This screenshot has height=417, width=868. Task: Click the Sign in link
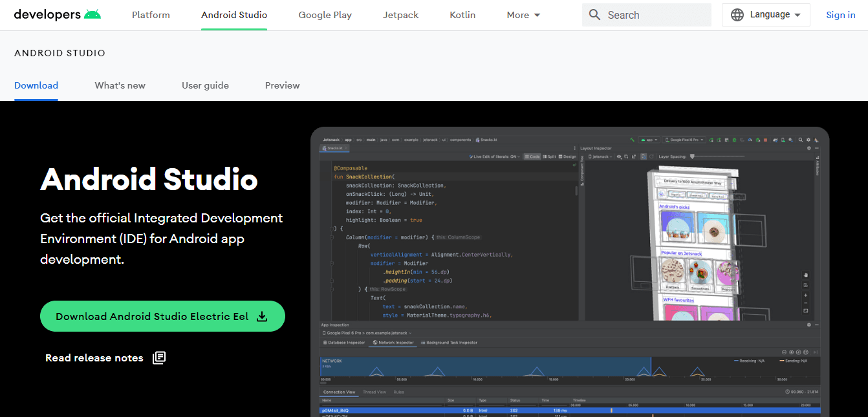[x=841, y=15]
